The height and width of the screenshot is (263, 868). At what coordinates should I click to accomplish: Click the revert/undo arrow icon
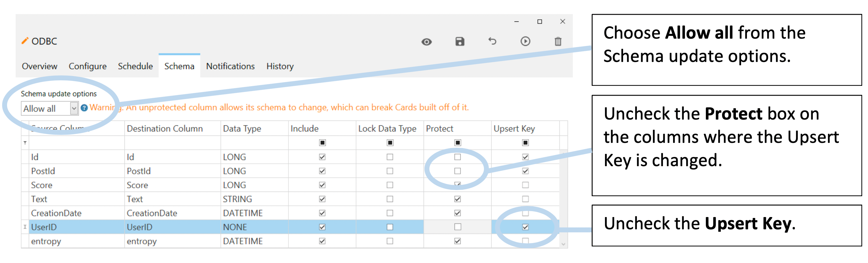pyautogui.click(x=493, y=41)
